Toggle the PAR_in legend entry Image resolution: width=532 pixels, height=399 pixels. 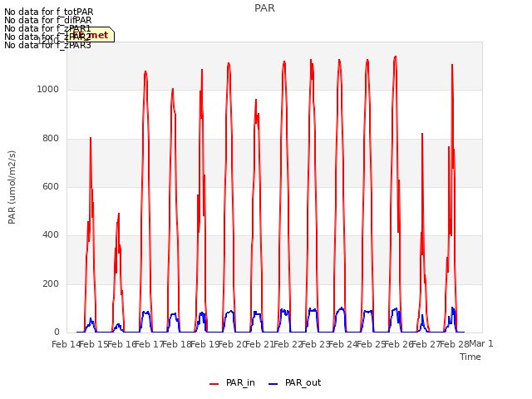(233, 382)
